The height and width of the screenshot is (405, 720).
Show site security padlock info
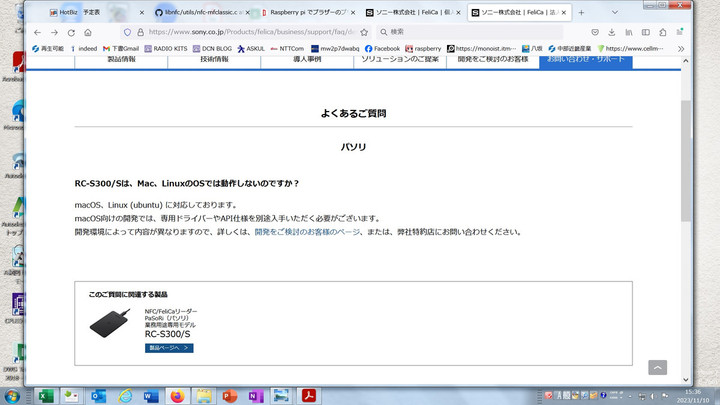point(140,32)
